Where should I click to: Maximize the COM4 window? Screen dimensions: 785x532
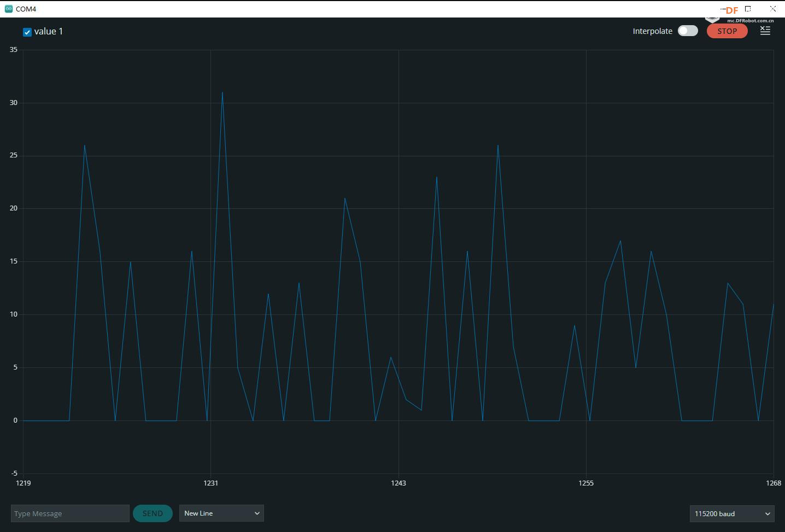tap(748, 9)
